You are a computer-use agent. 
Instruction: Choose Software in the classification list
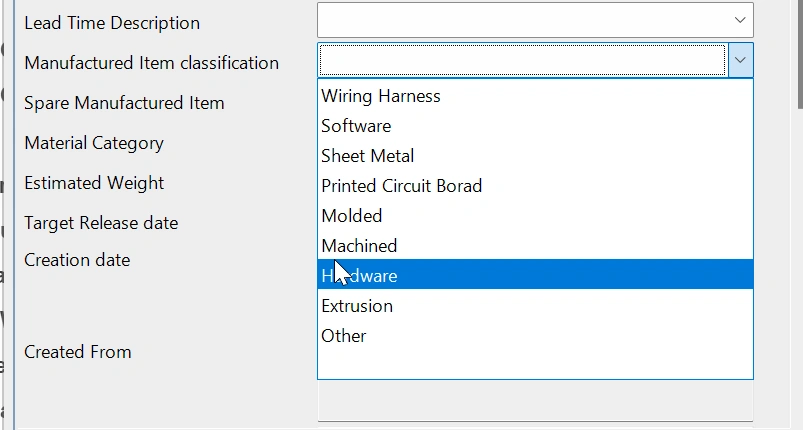tap(356, 126)
